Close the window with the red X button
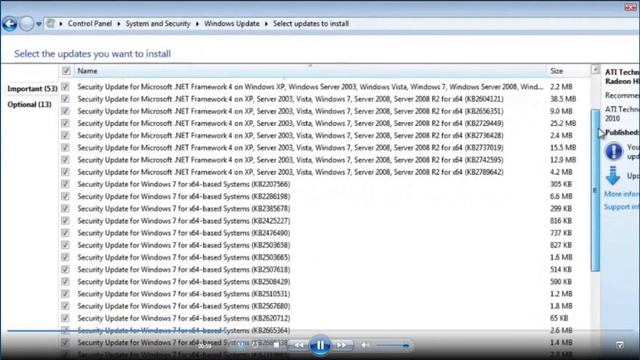Image resolution: width=640 pixels, height=360 pixels. point(631,7)
